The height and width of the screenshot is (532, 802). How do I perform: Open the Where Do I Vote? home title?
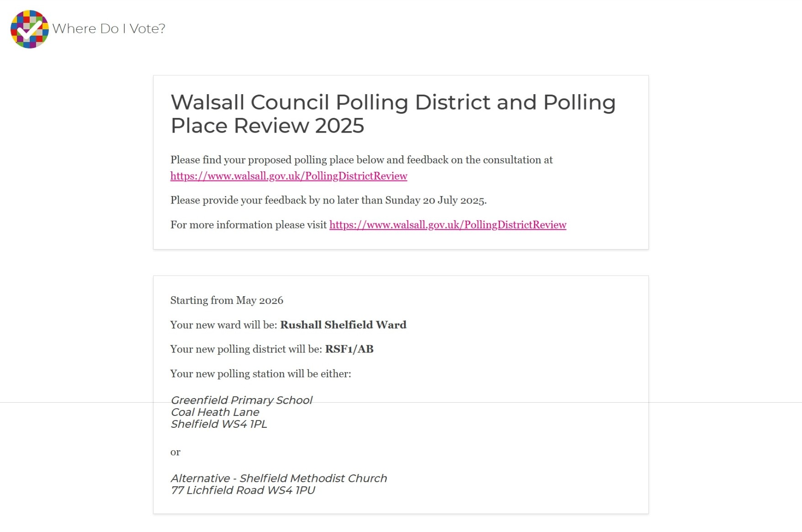(109, 29)
